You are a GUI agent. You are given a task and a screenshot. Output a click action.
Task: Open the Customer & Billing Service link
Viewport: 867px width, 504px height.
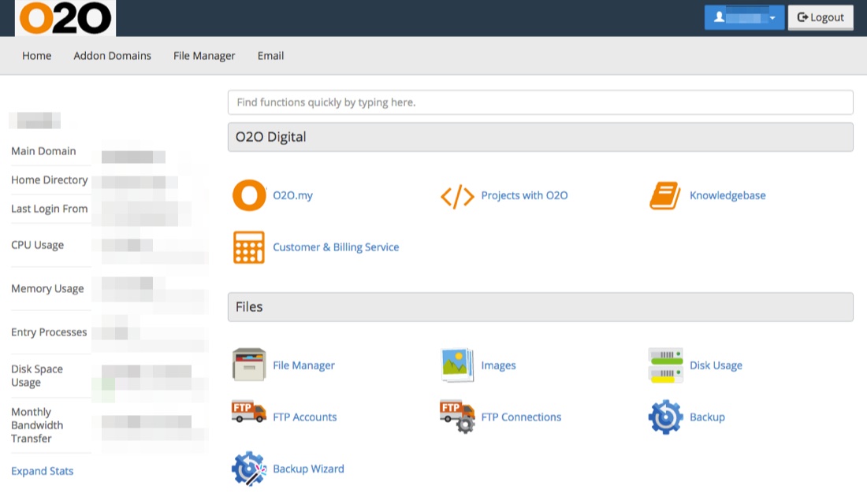336,247
